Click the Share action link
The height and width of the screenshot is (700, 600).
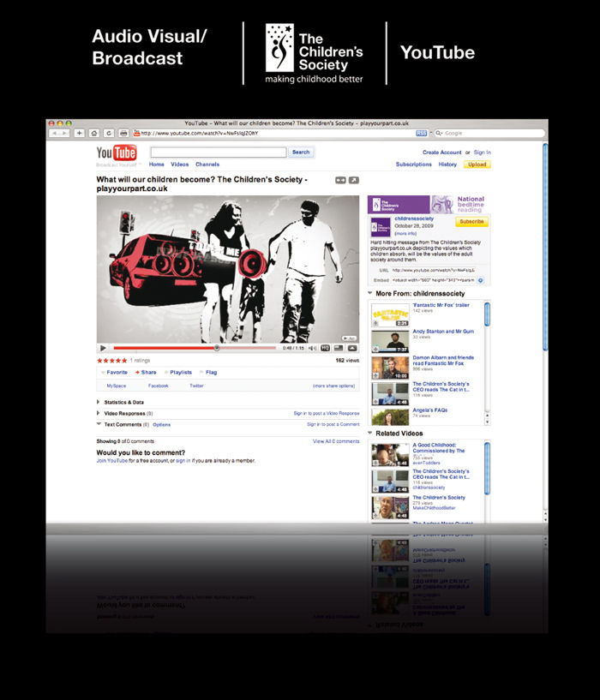click(x=149, y=373)
